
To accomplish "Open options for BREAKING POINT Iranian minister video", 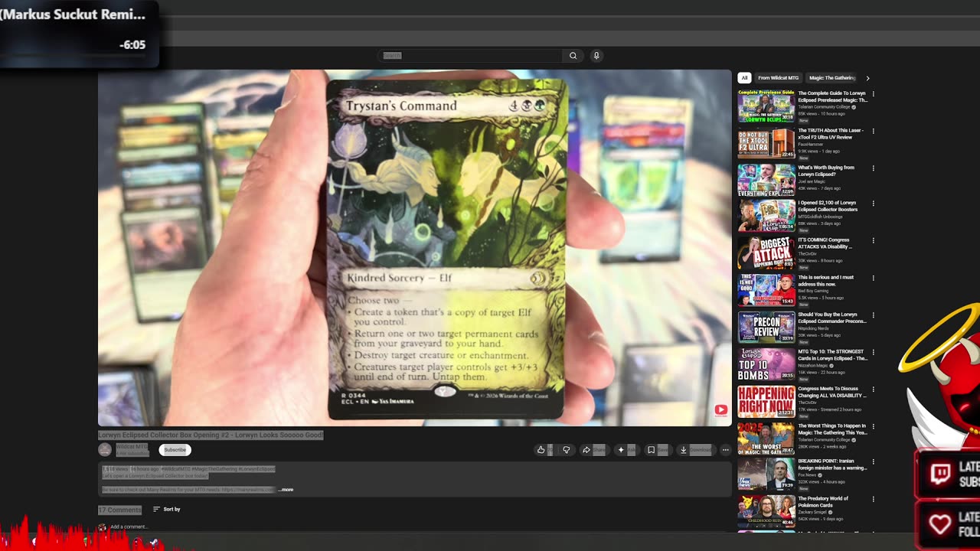I will point(873,462).
